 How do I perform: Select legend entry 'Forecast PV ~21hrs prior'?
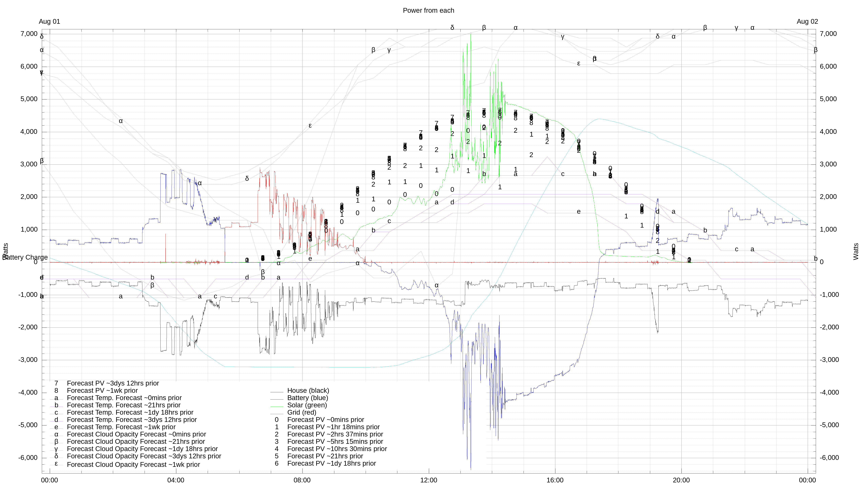point(325,456)
